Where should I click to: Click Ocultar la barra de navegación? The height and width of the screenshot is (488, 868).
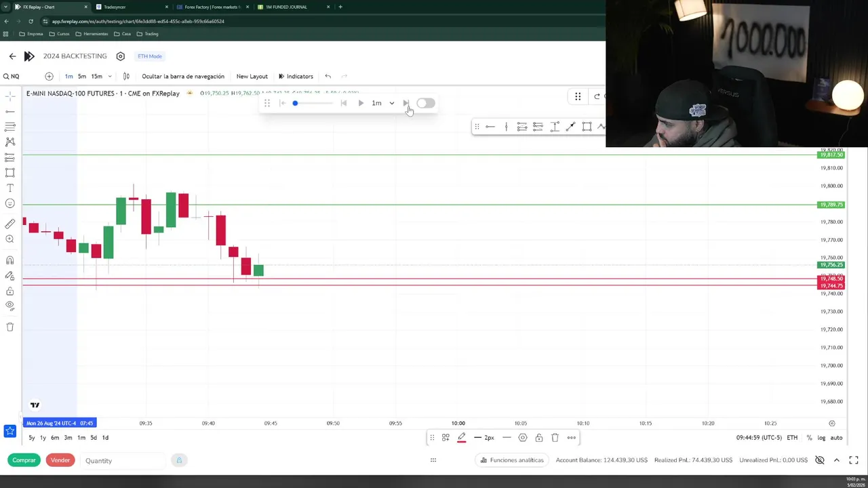point(183,76)
